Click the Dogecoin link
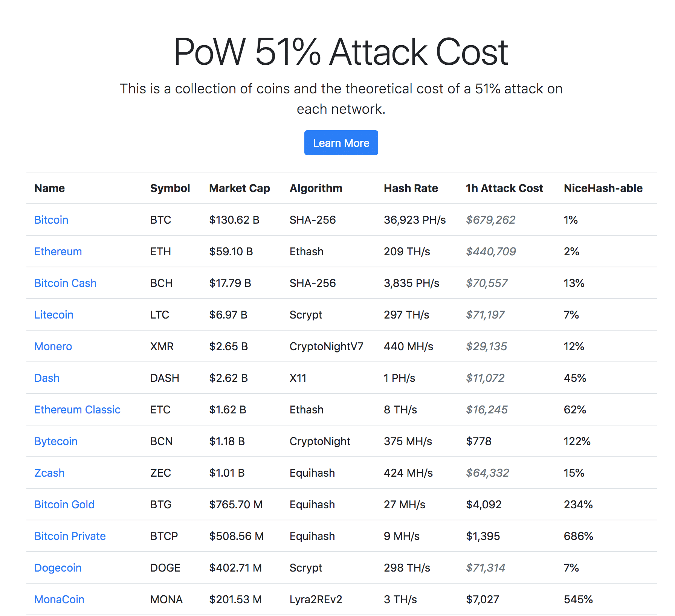Viewport: 675px width, 616px height. pos(58,568)
